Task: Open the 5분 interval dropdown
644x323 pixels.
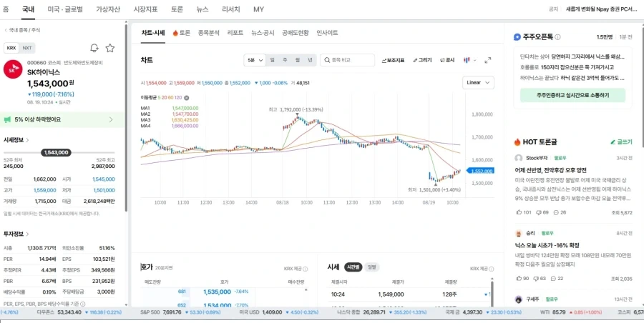Action: click(255, 60)
